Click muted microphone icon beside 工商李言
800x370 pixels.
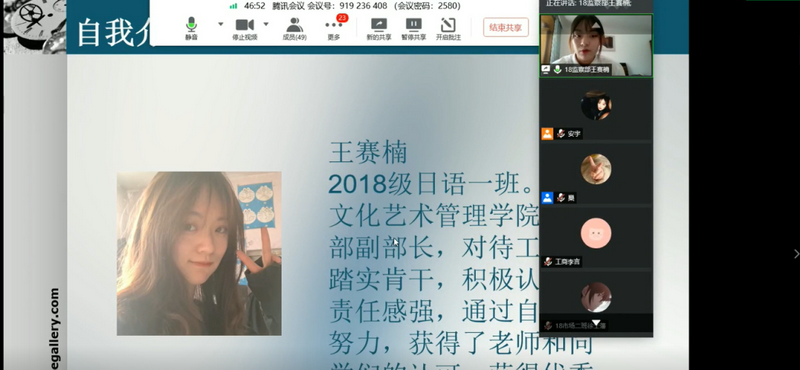[548, 262]
